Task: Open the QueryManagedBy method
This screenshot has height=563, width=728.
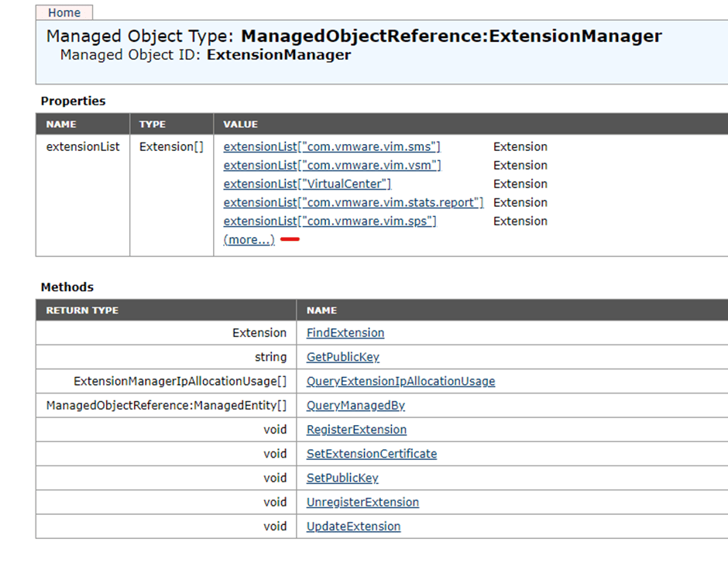Action: 355,405
